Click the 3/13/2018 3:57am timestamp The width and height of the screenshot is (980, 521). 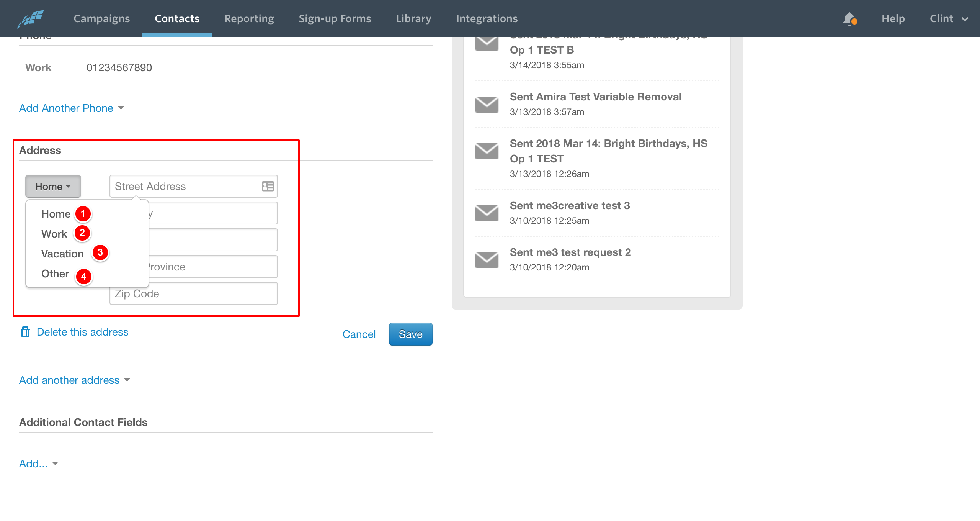pyautogui.click(x=547, y=112)
